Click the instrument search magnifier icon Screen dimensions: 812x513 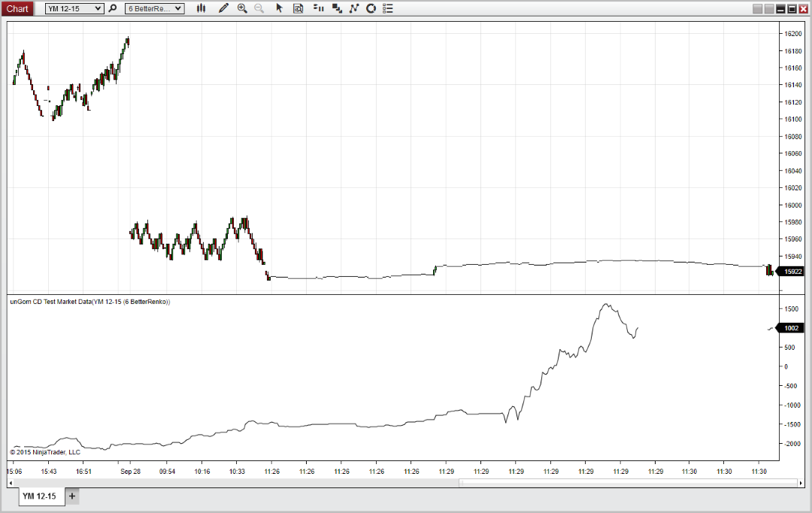point(112,8)
